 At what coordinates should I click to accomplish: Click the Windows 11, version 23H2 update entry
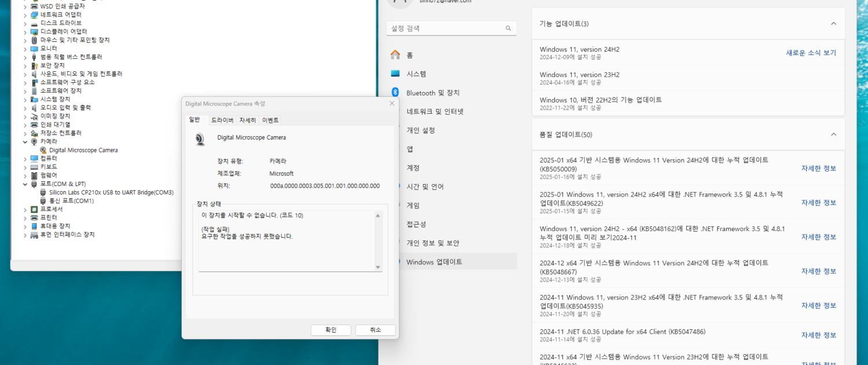(688, 78)
